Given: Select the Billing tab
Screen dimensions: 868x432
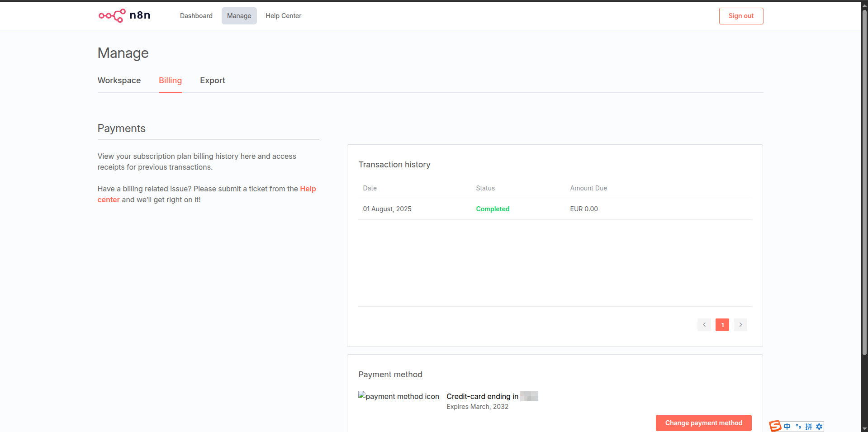Looking at the screenshot, I should pyautogui.click(x=170, y=81).
